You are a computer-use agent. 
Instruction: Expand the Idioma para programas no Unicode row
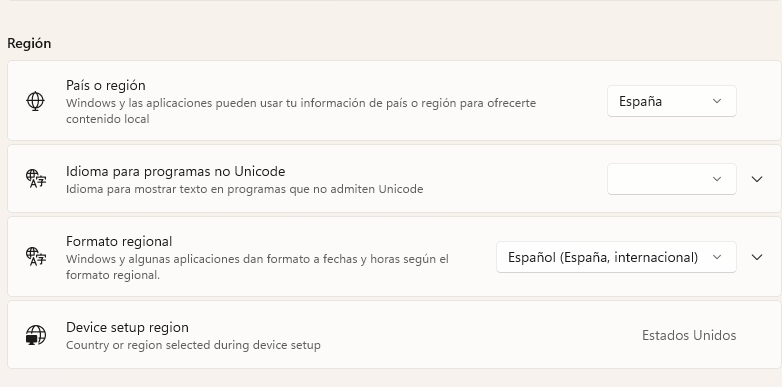757,179
